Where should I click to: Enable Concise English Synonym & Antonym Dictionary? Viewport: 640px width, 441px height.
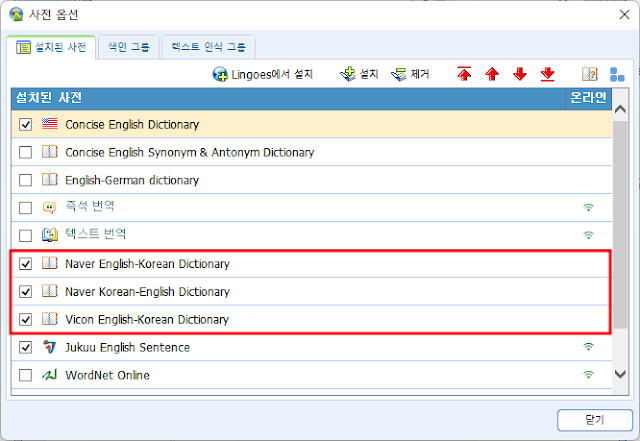(x=25, y=152)
